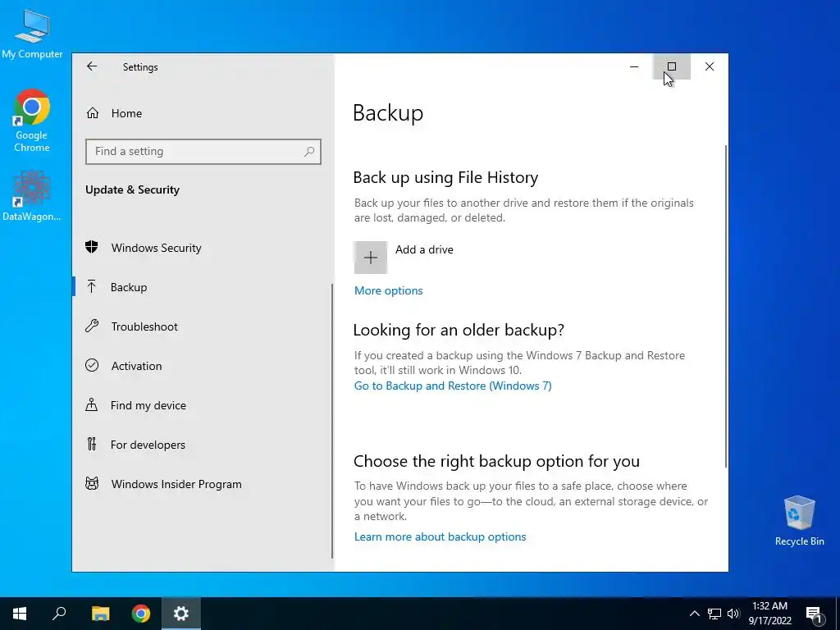Click the For developers tools icon
Viewport: 840px width, 630px height.
[92, 444]
